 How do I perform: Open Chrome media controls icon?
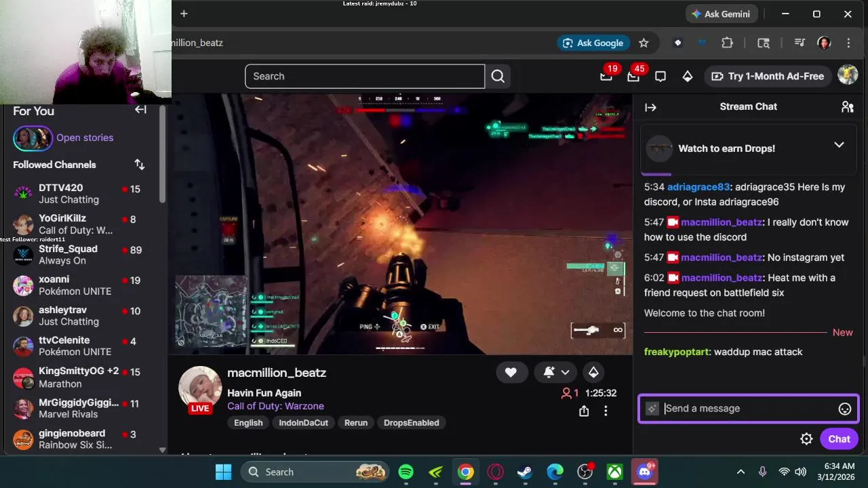pos(799,43)
